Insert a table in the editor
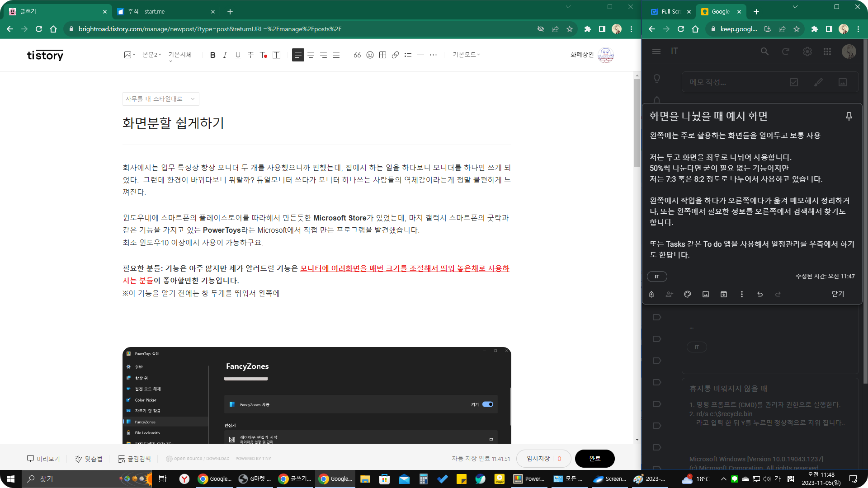This screenshot has height=488, width=868. [382, 55]
